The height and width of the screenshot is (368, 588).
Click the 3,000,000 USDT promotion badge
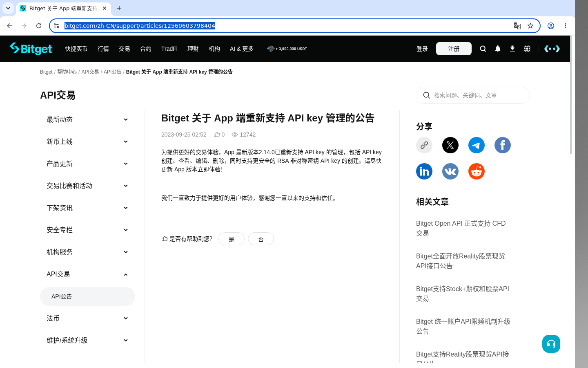pos(287,49)
